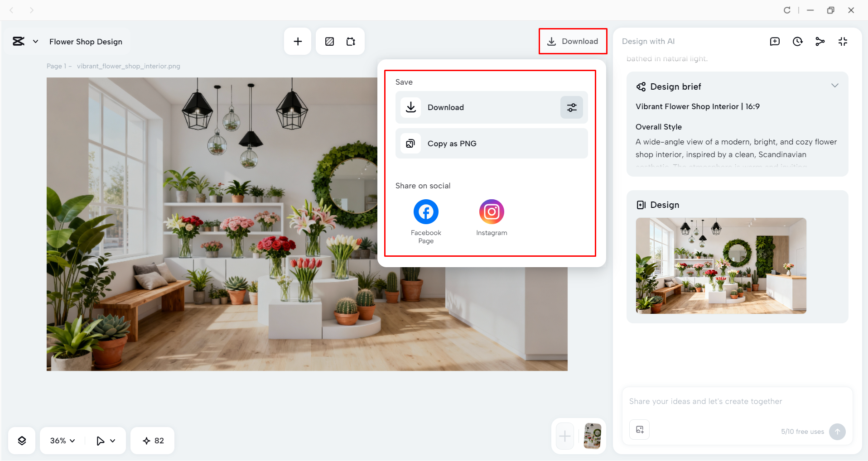Select the page 1 thumbnail at bottom
The image size is (868, 461).
click(x=592, y=436)
